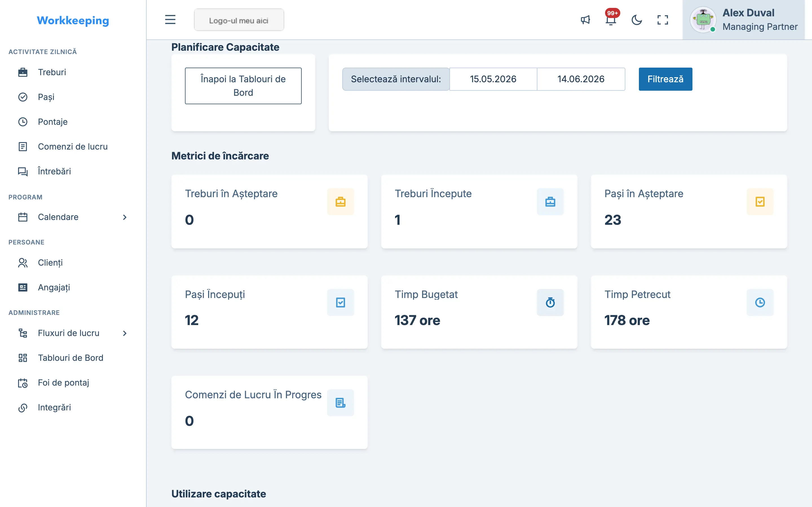The width and height of the screenshot is (812, 507).
Task: Toggle fullscreen mode icon
Action: tap(662, 20)
